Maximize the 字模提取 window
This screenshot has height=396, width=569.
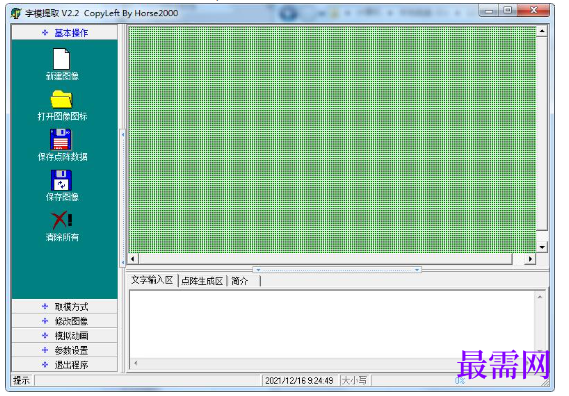point(508,11)
